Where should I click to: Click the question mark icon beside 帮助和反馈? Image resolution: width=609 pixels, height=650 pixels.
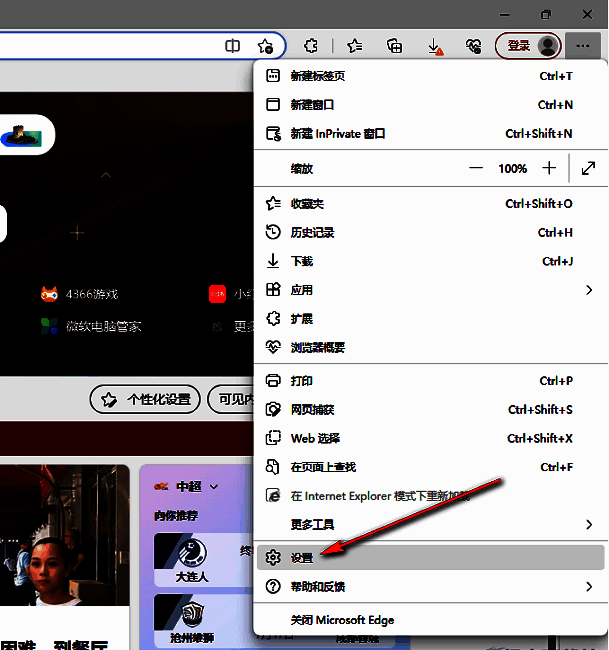[273, 587]
